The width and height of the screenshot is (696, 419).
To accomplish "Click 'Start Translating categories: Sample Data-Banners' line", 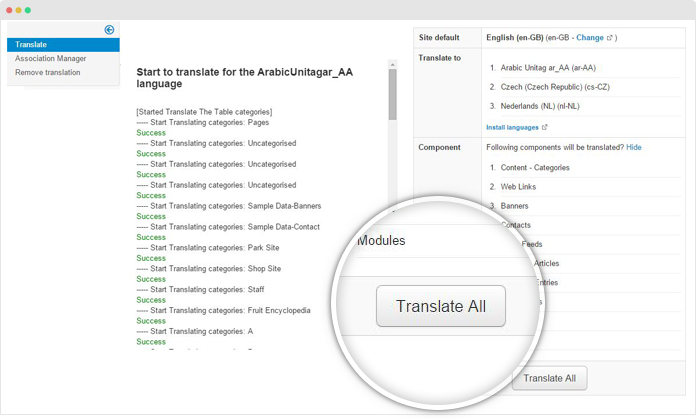I will (229, 206).
